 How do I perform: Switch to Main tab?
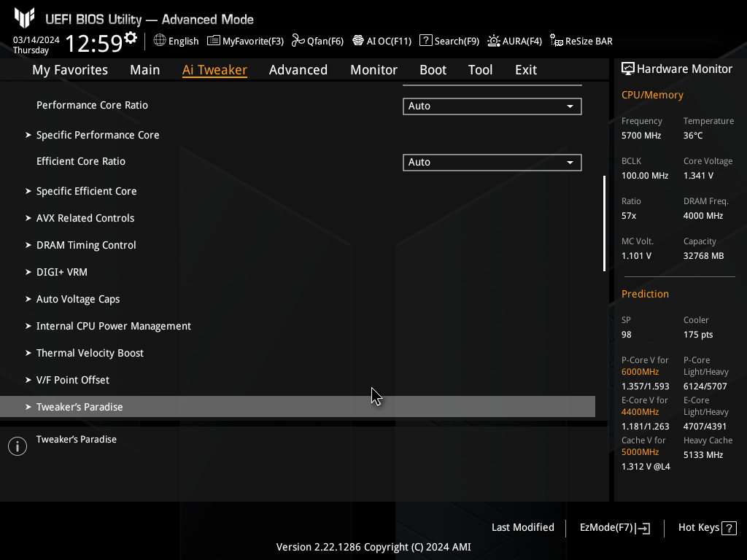coord(145,70)
